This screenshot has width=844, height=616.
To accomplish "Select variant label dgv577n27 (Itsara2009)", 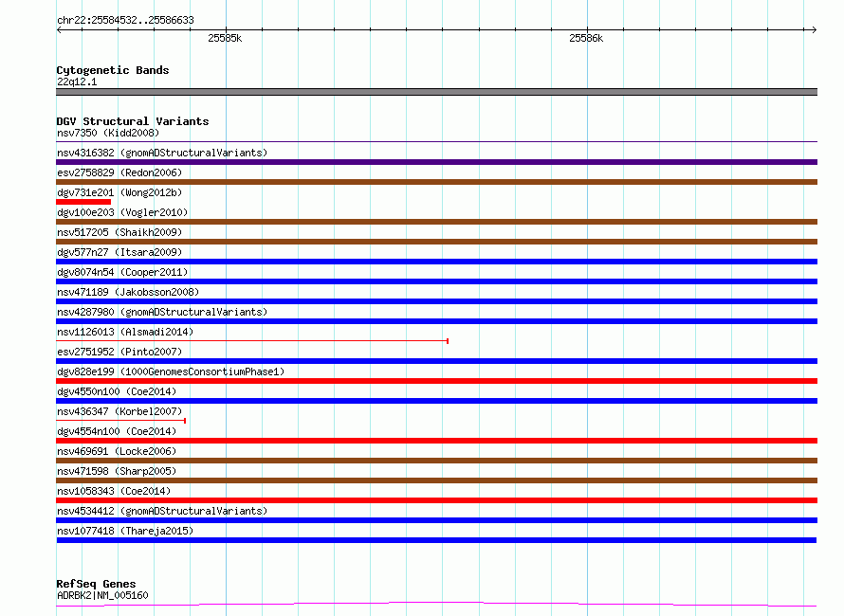I will click(x=119, y=252).
